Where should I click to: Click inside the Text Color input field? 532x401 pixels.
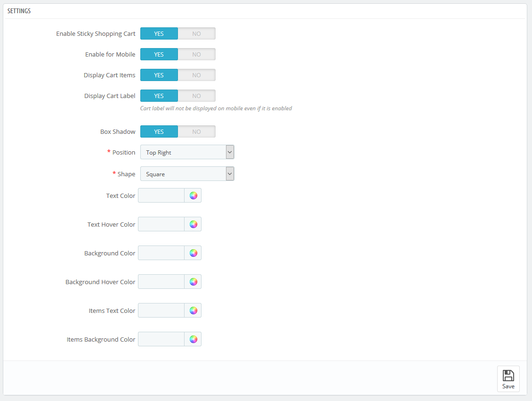pos(161,195)
